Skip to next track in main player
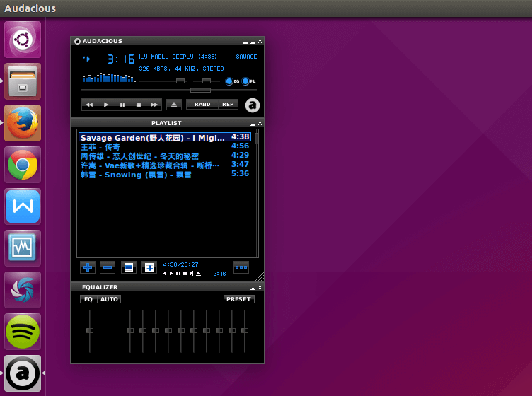 coord(155,105)
